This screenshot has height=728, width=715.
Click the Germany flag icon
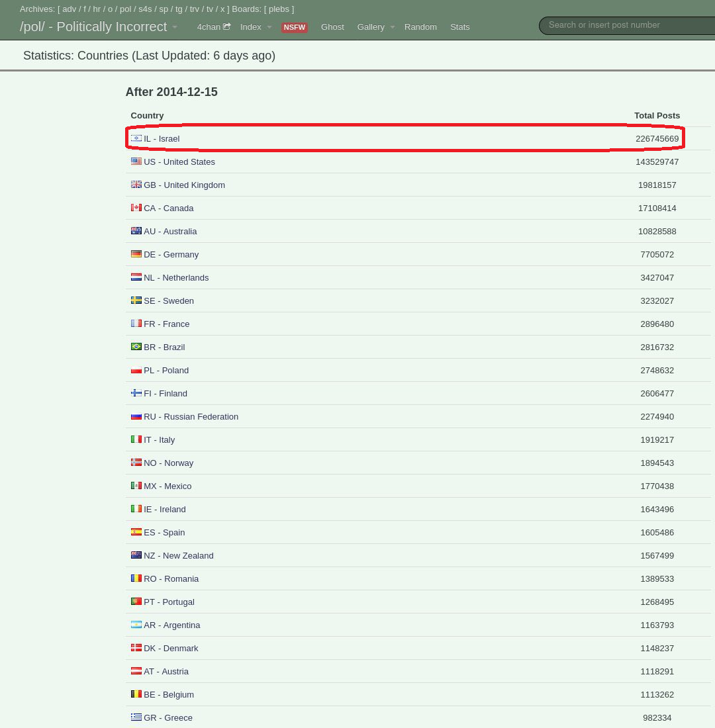tap(136, 254)
